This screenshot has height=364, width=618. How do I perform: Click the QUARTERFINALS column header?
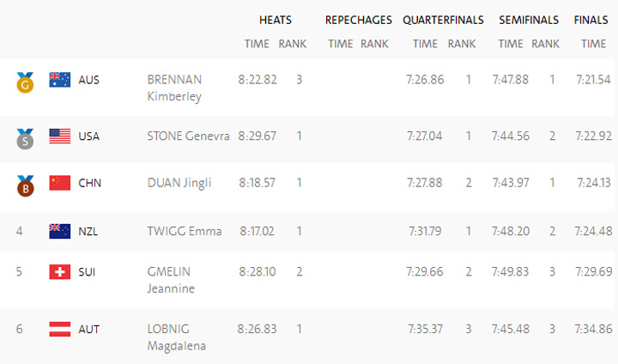click(443, 20)
